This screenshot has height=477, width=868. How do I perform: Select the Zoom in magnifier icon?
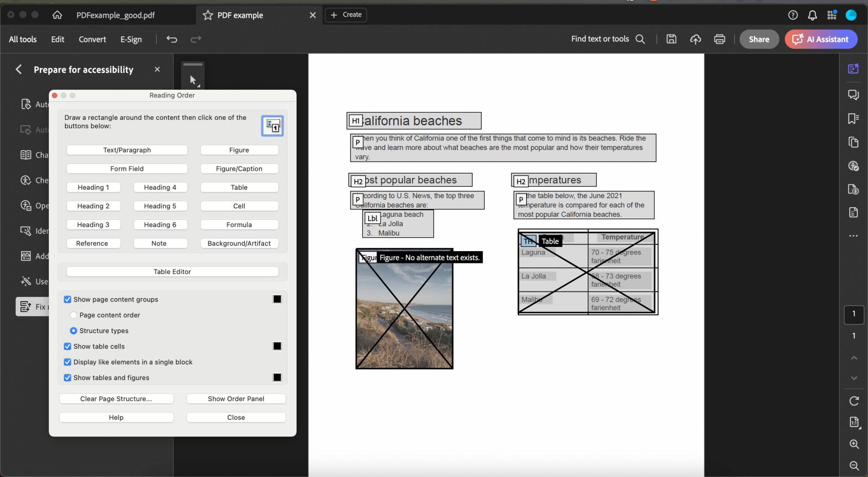coord(854,444)
